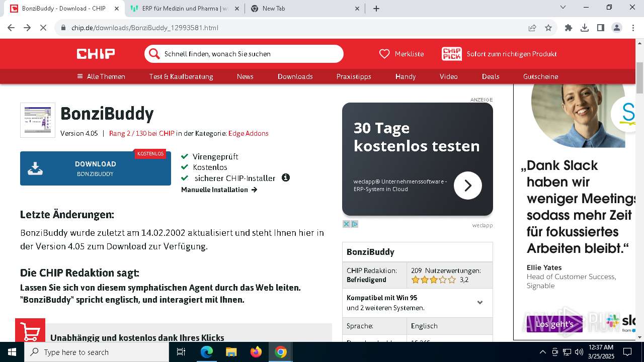Stop page loading with the X button
The width and height of the screenshot is (644, 362).
[x=43, y=28]
